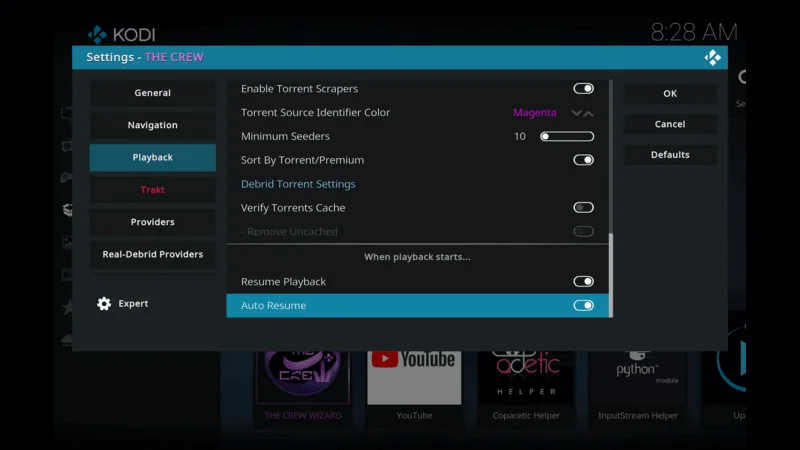Click the Defaults button

[x=670, y=155]
